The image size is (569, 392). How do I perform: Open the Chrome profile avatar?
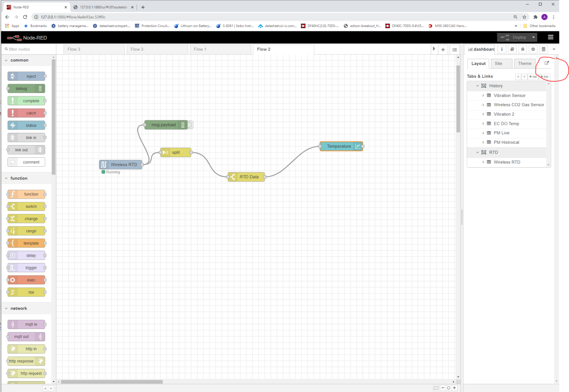click(x=544, y=17)
